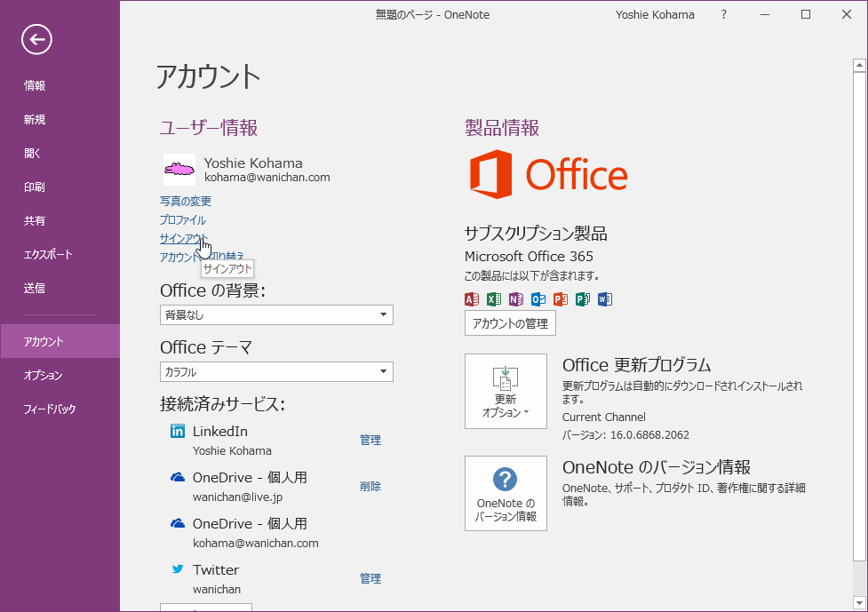Select the アカウント sidebar item
Image resolution: width=868 pixels, height=612 pixels.
click(x=60, y=341)
